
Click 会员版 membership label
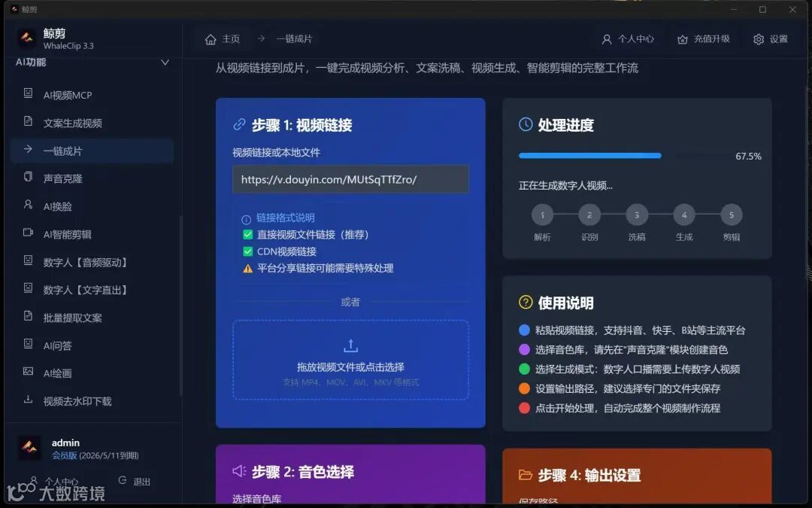click(64, 455)
